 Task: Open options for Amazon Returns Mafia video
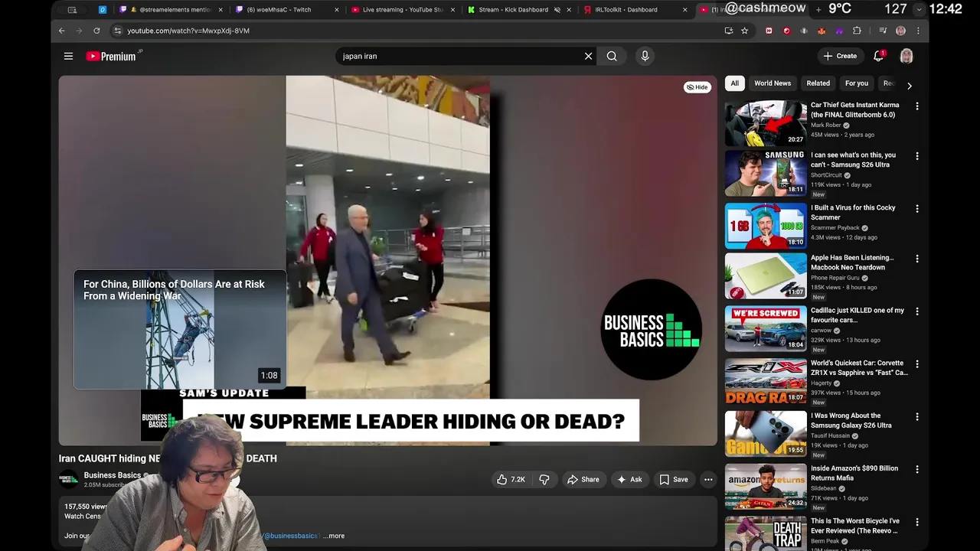[917, 469]
